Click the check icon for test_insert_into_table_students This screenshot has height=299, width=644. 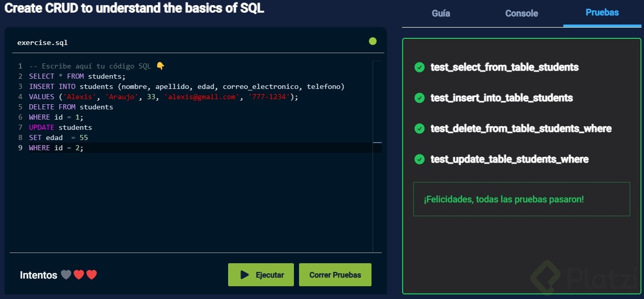[x=419, y=98]
